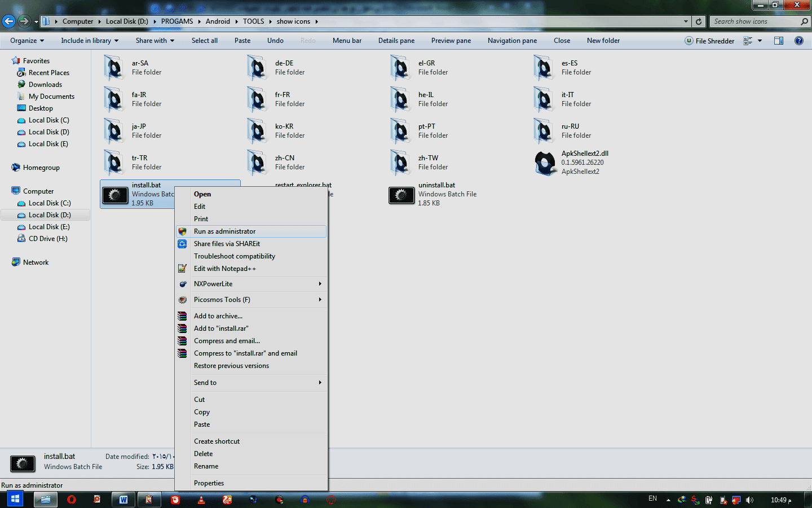The image size is (812, 508).
Task: Select the ApkShellext2.dll file icon
Action: (x=545, y=163)
